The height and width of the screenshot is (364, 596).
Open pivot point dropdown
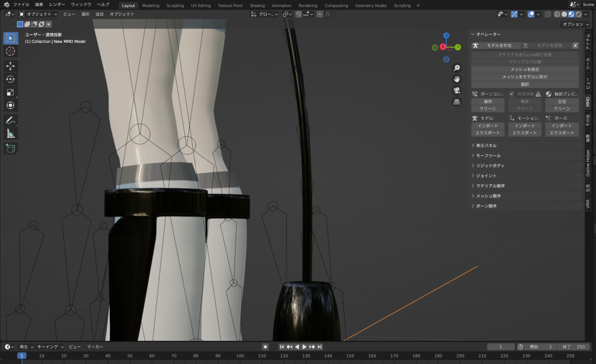point(288,14)
